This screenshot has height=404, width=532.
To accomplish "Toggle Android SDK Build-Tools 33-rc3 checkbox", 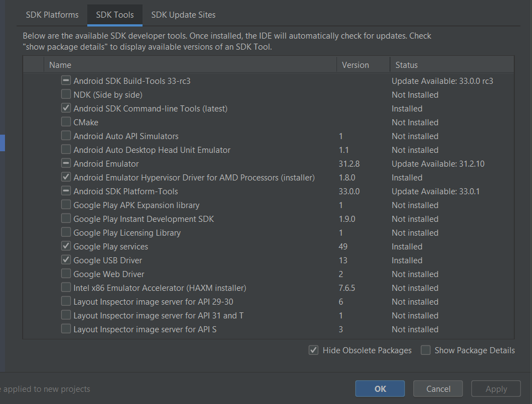I will (x=66, y=81).
